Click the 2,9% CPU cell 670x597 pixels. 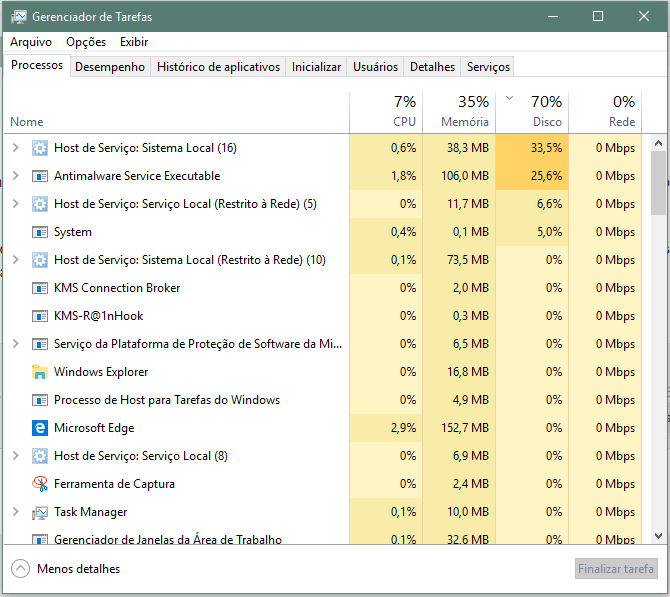coord(386,428)
